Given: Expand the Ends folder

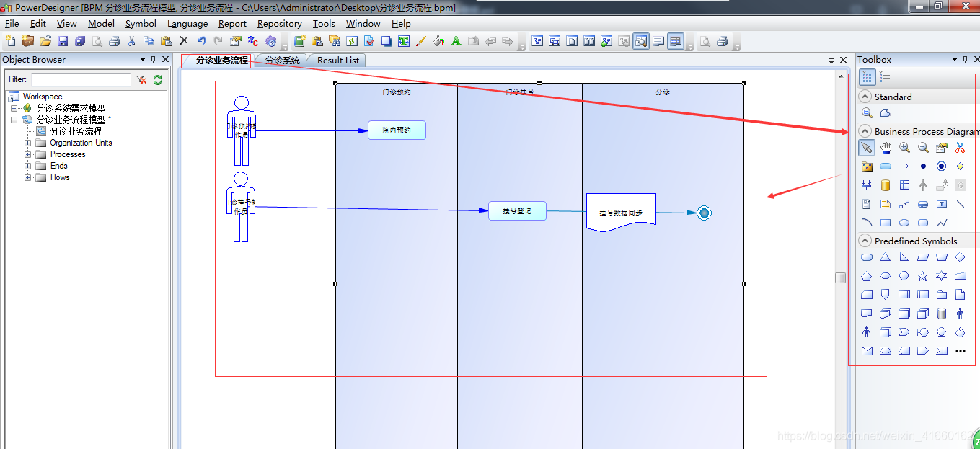Looking at the screenshot, I should click(27, 166).
